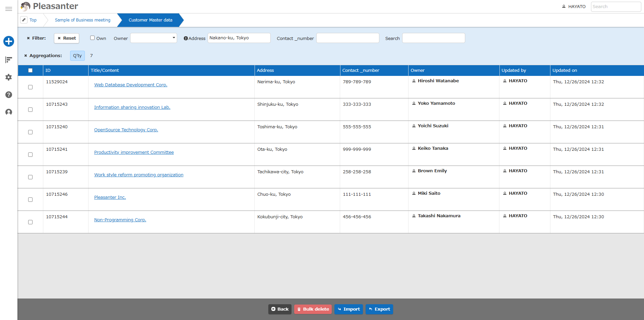Expand the Owner filter dropdown
The width and height of the screenshot is (644, 320).
(x=154, y=38)
